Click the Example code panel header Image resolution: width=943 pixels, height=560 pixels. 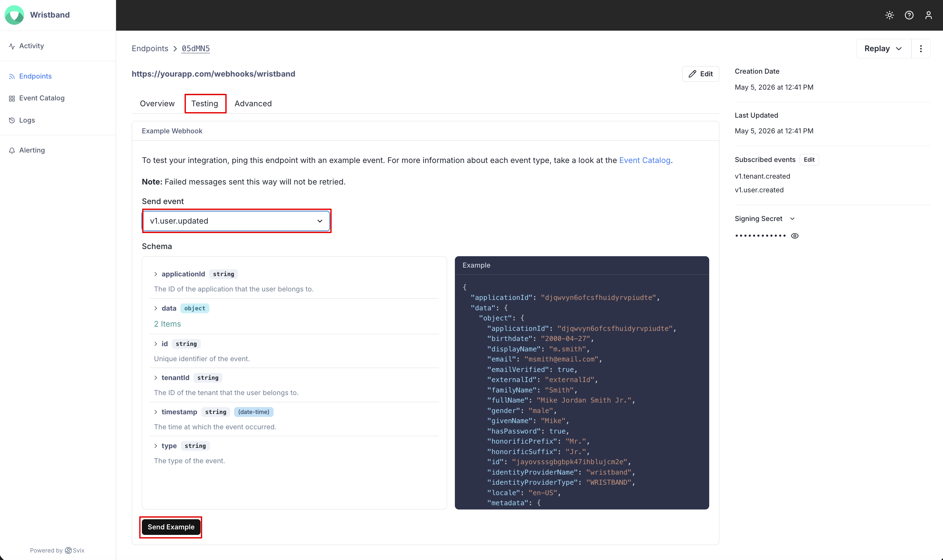pyautogui.click(x=582, y=265)
